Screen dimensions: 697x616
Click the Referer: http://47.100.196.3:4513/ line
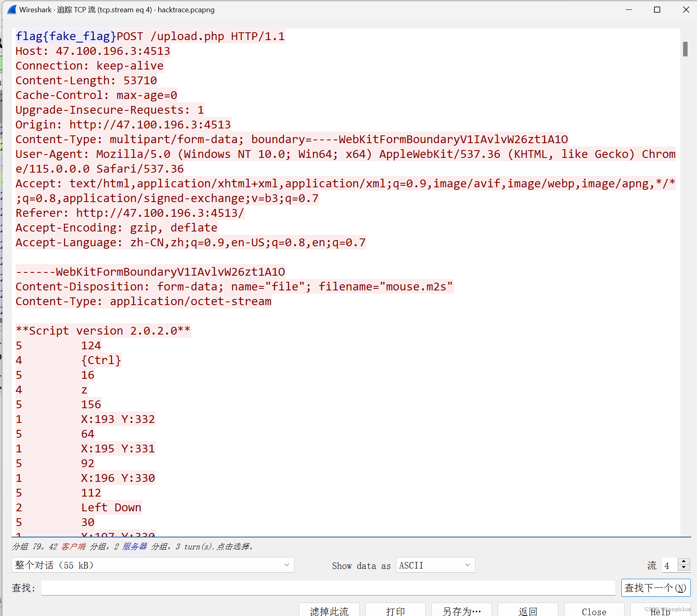130,213
